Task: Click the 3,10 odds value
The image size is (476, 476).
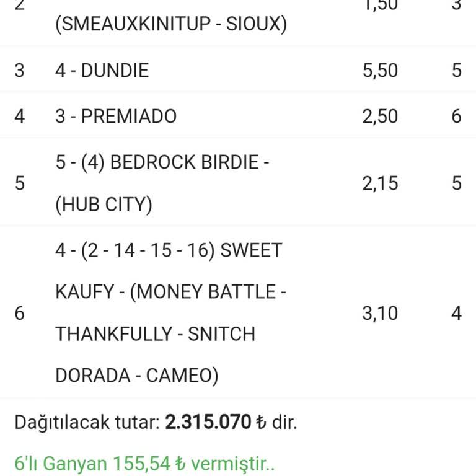Action: (x=380, y=313)
